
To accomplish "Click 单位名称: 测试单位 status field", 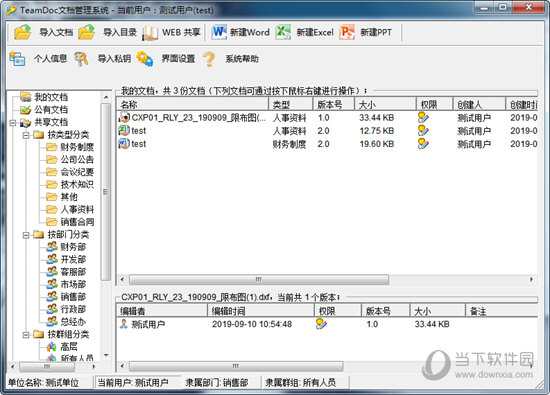I will 49,382.
